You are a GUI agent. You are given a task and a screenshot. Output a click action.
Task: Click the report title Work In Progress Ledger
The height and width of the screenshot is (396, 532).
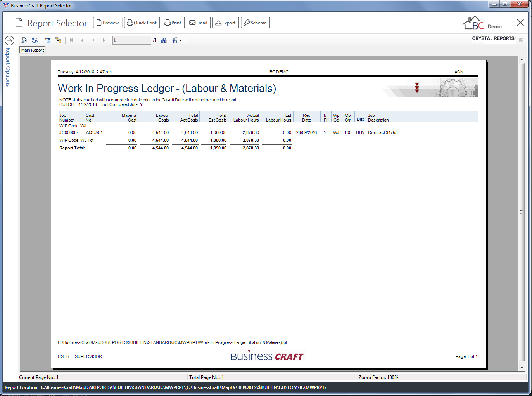167,89
